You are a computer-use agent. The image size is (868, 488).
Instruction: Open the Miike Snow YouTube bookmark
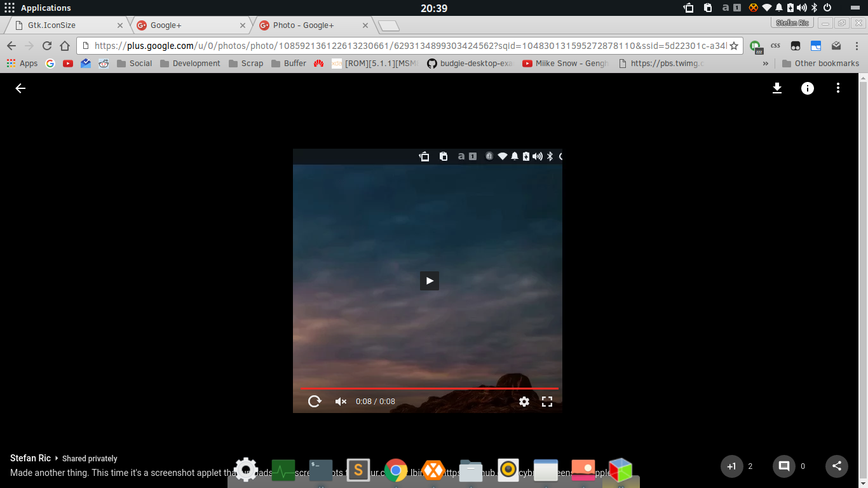click(565, 64)
